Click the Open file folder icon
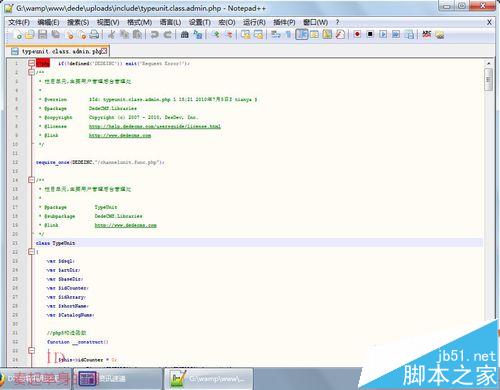 (30, 34)
